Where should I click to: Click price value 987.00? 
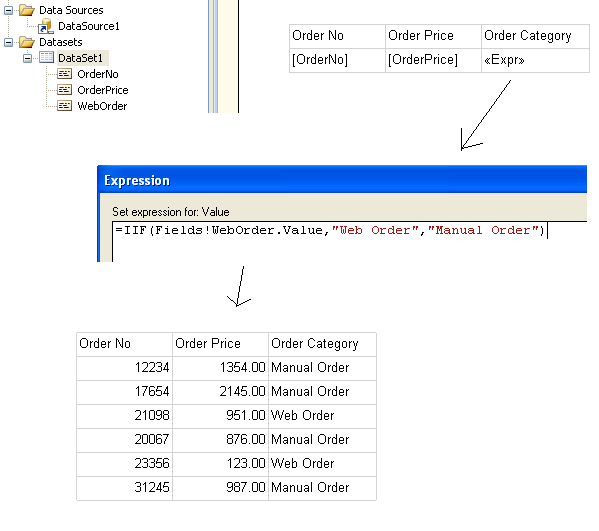click(x=246, y=488)
